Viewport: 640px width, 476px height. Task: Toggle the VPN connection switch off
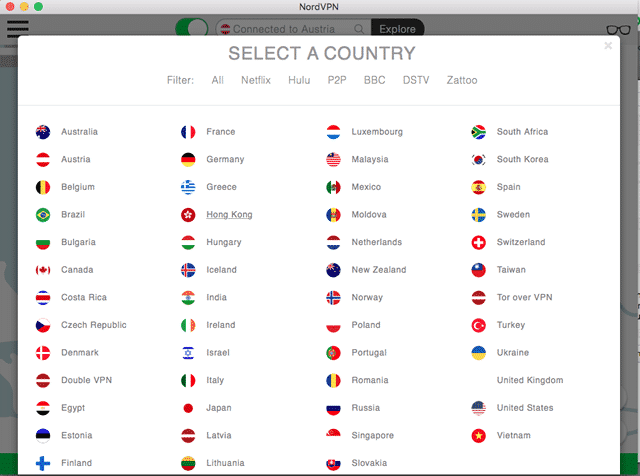point(191,28)
